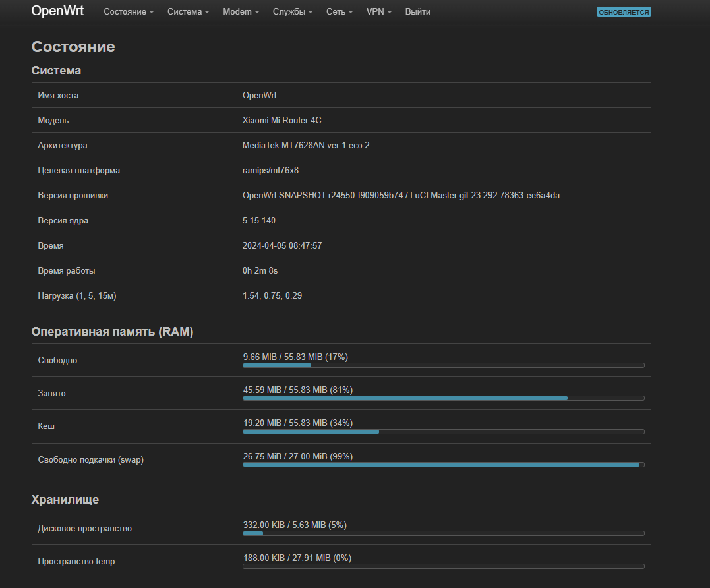710x588 pixels.
Task: Click the Дисковое пространство progress bar
Action: 444,533
